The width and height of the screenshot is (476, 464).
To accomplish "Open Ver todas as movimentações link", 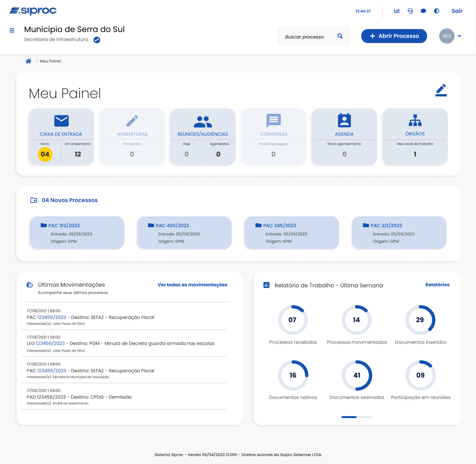I will (x=192, y=284).
